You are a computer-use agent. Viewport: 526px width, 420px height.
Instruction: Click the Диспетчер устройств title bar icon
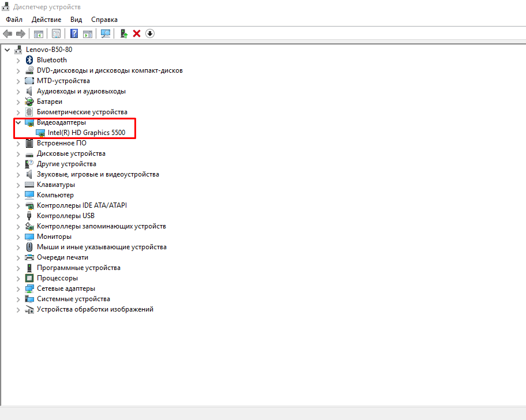6,7
